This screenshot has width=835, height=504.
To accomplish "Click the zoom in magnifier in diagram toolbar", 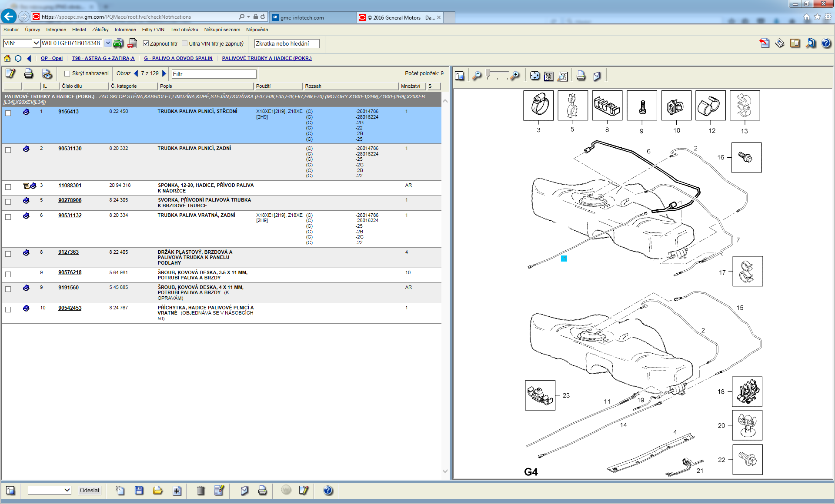I will [515, 76].
